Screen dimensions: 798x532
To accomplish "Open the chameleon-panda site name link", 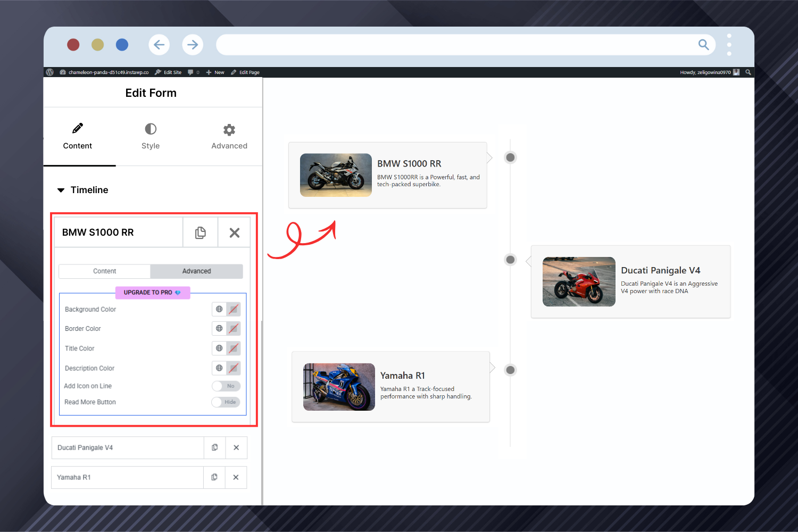I will 104,72.
